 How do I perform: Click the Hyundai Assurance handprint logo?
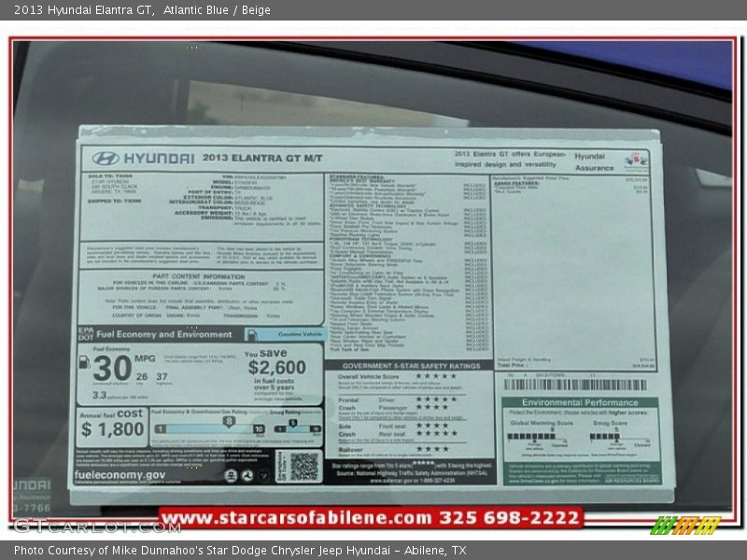pyautogui.click(x=637, y=161)
